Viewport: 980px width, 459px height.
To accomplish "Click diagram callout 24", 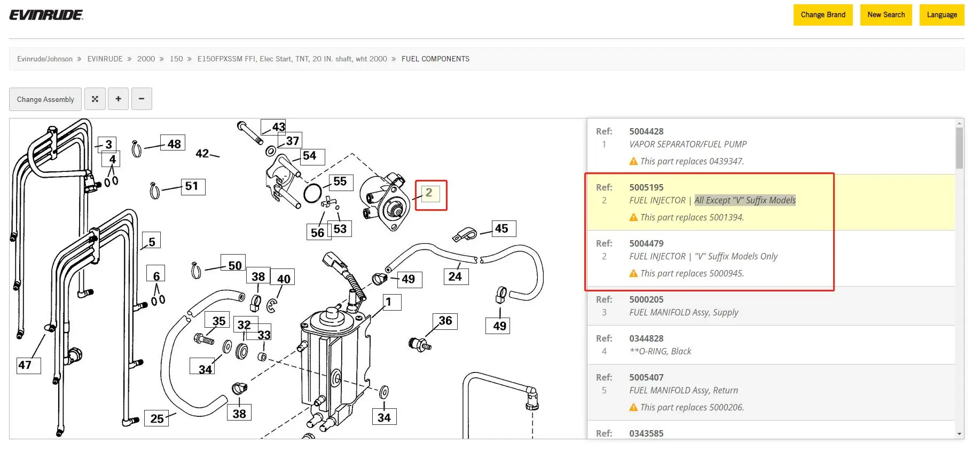I will click(x=455, y=276).
